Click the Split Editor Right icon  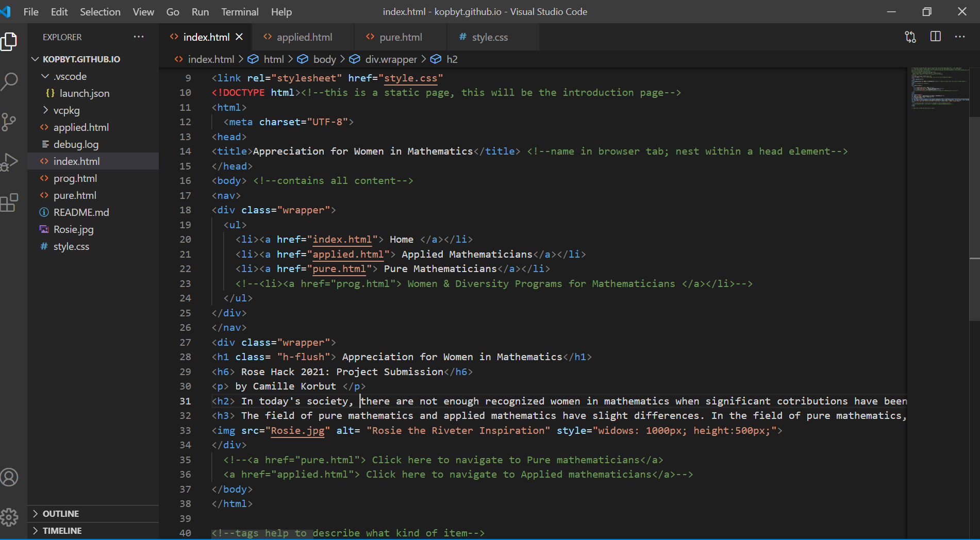pyautogui.click(x=935, y=37)
